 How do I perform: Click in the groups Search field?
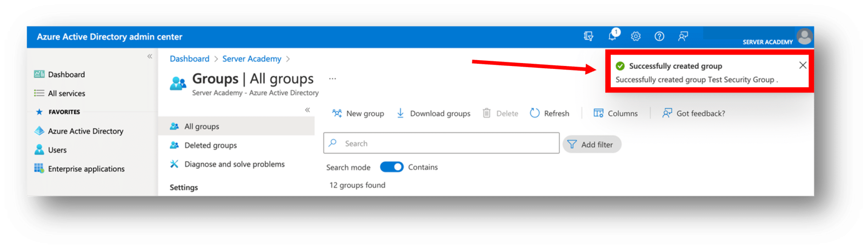[441, 143]
